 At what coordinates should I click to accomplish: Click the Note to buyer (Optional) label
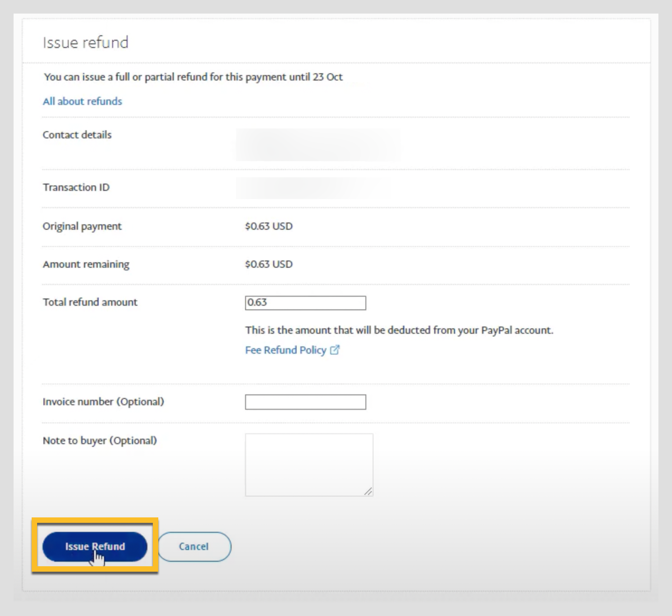coord(99,441)
